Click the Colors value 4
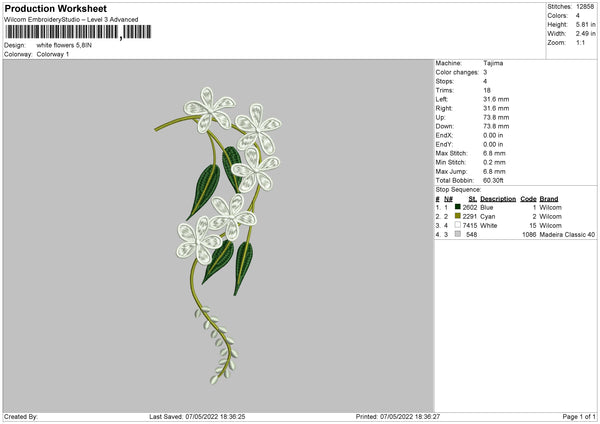 (x=577, y=16)
